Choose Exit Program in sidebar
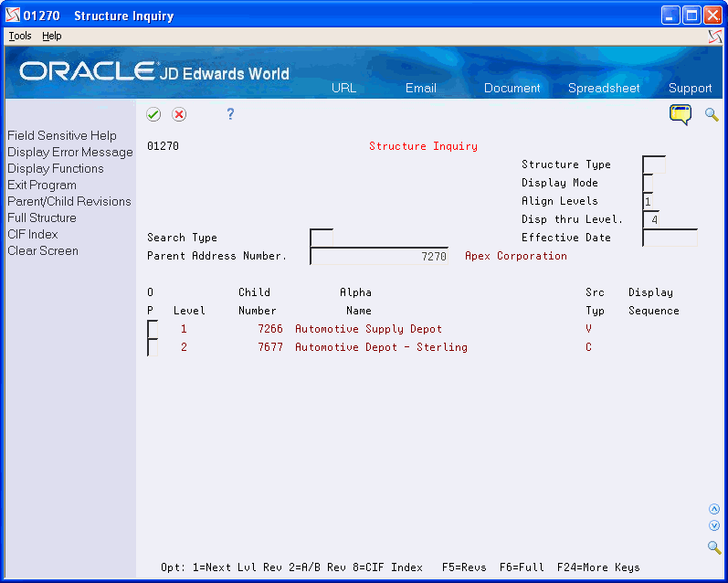728x583 pixels. click(x=42, y=185)
